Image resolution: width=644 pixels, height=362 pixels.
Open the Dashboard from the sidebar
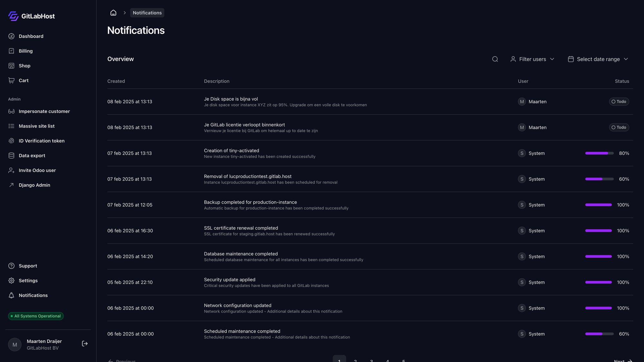click(x=31, y=36)
